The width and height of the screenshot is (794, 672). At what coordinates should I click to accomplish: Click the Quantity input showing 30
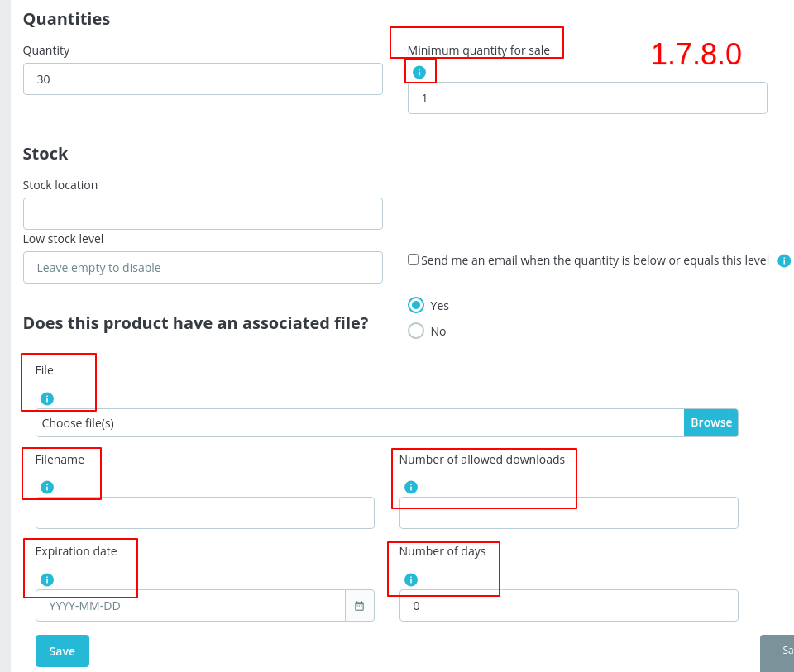(203, 79)
